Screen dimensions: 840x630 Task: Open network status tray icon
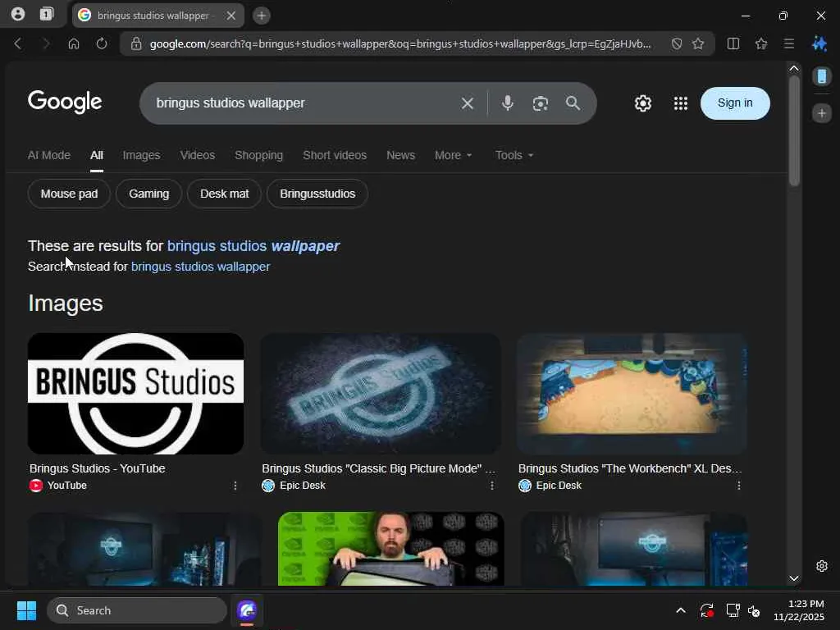click(x=733, y=610)
